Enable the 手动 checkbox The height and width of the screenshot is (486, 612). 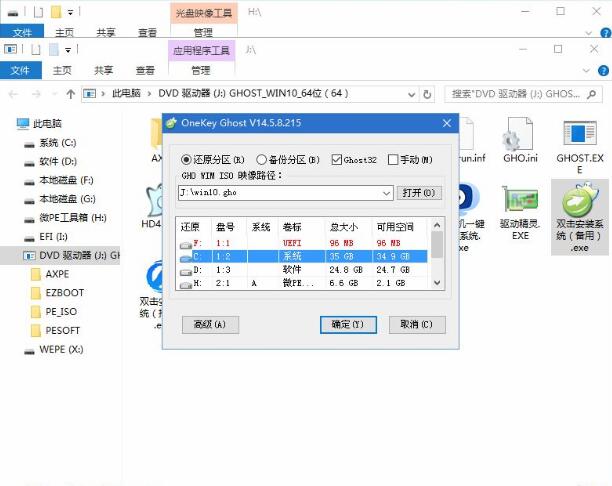coord(393,160)
